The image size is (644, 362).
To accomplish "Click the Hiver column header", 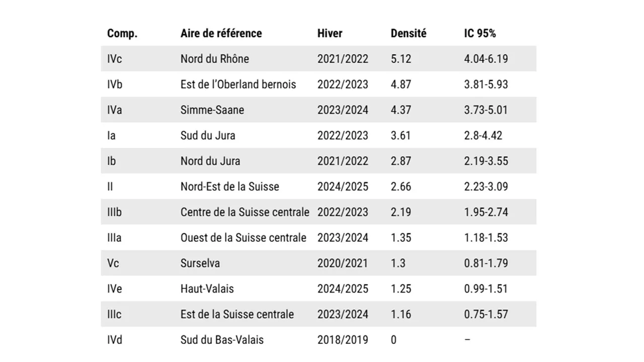I will pos(330,33).
